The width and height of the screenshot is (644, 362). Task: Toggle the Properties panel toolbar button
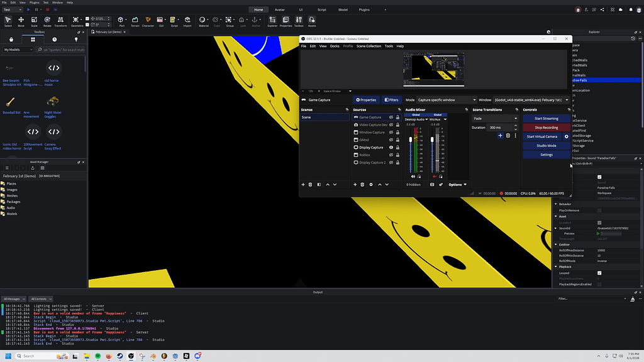coord(286,21)
